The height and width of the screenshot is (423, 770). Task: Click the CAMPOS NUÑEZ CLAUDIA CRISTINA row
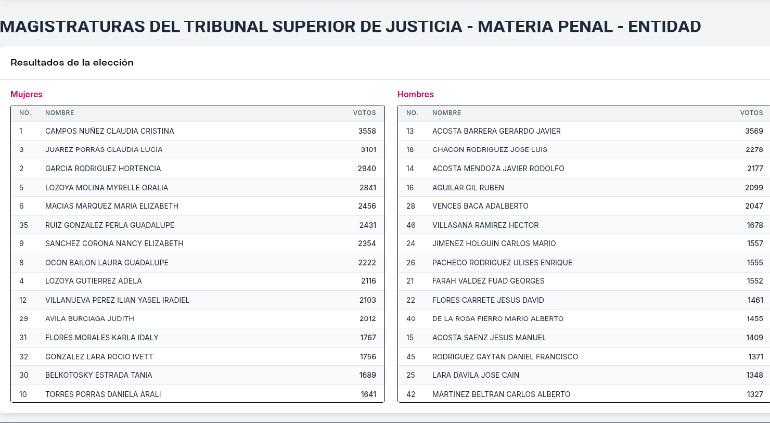[x=197, y=131]
